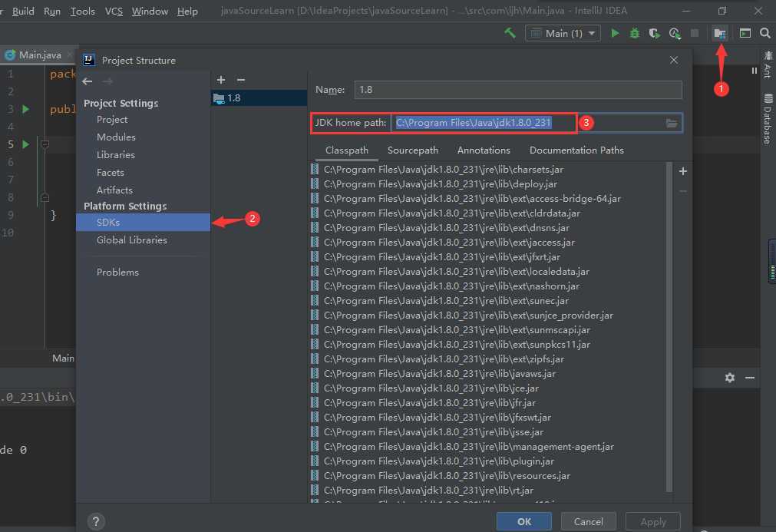Click the back arrow in Project Structure
The image size is (776, 532).
click(88, 81)
